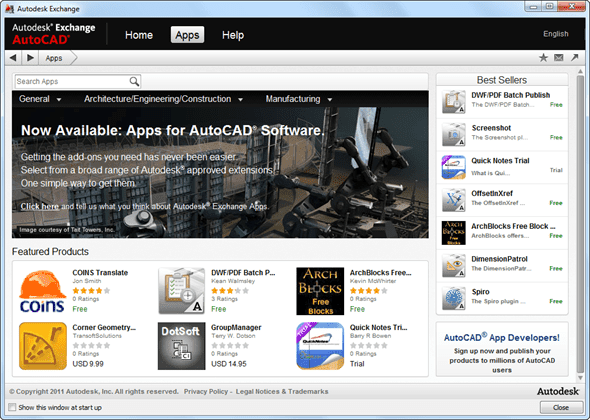Follow the 'Click here' feedback link

40,206
